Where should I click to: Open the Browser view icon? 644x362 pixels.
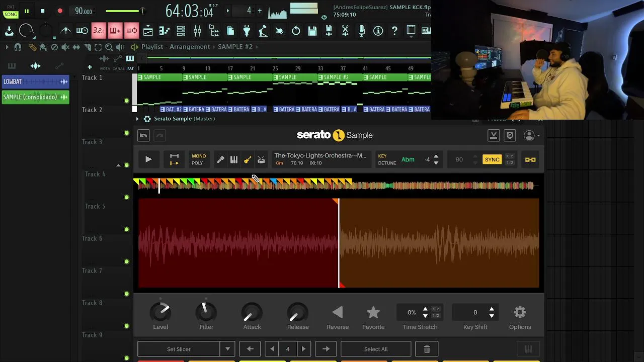214,31
